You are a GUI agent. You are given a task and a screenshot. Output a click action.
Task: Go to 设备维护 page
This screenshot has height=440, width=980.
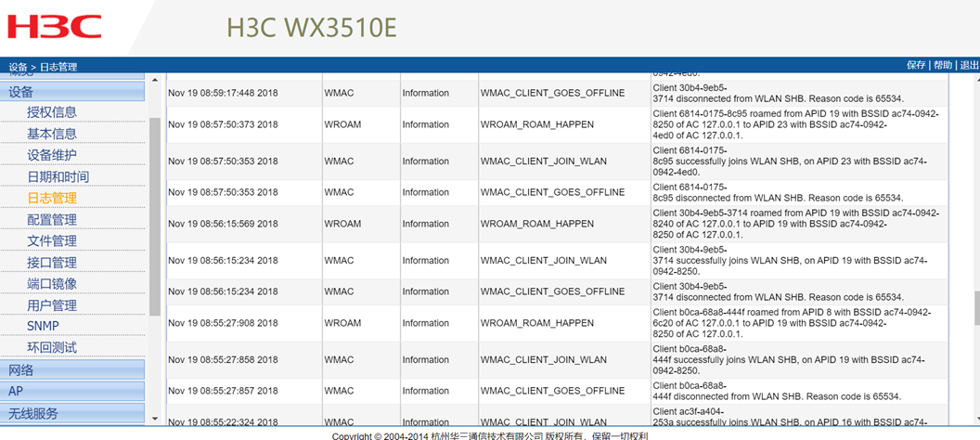coord(52,155)
